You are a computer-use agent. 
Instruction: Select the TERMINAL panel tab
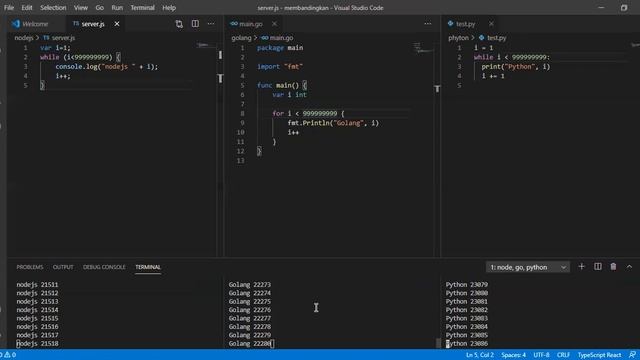coord(148,267)
